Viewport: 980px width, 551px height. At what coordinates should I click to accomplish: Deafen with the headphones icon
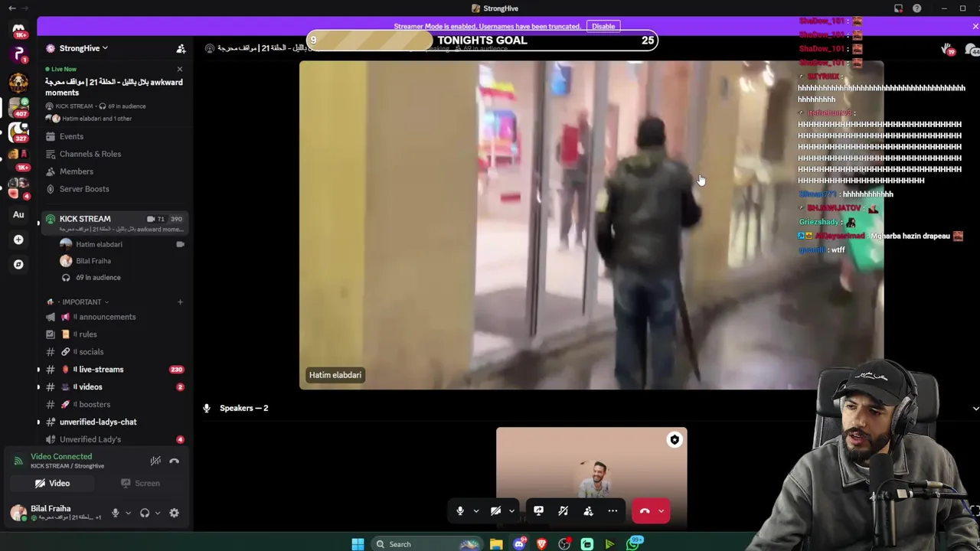(x=145, y=514)
